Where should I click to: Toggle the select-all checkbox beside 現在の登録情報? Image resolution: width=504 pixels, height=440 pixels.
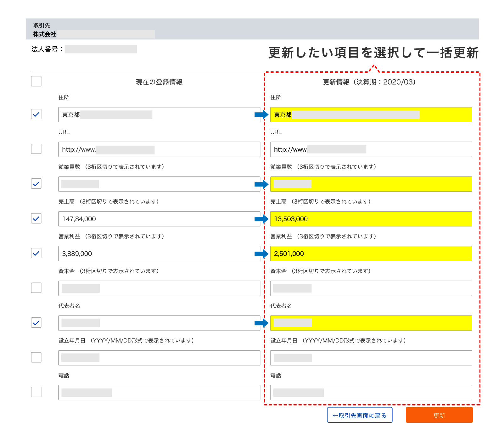tap(36, 81)
